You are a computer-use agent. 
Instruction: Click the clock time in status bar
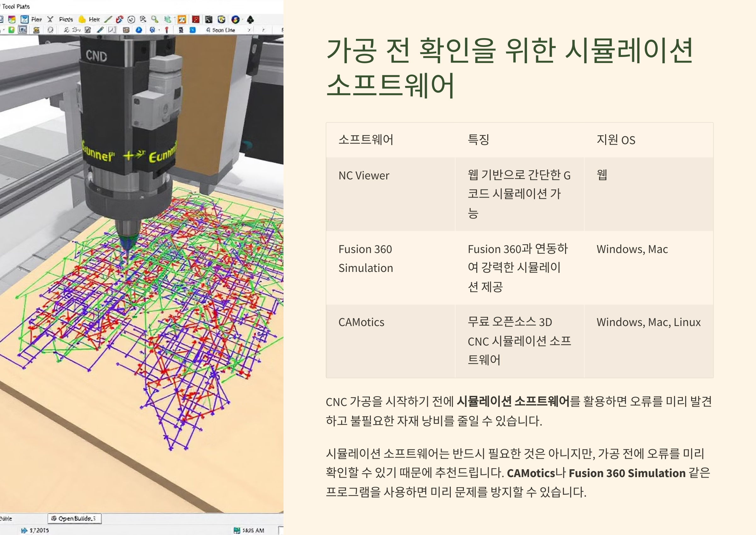tap(253, 530)
